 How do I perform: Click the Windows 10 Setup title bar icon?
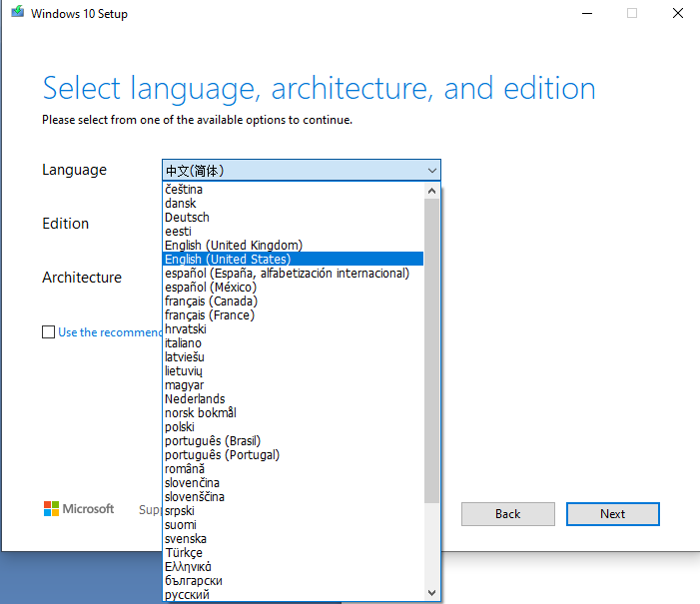tap(17, 11)
